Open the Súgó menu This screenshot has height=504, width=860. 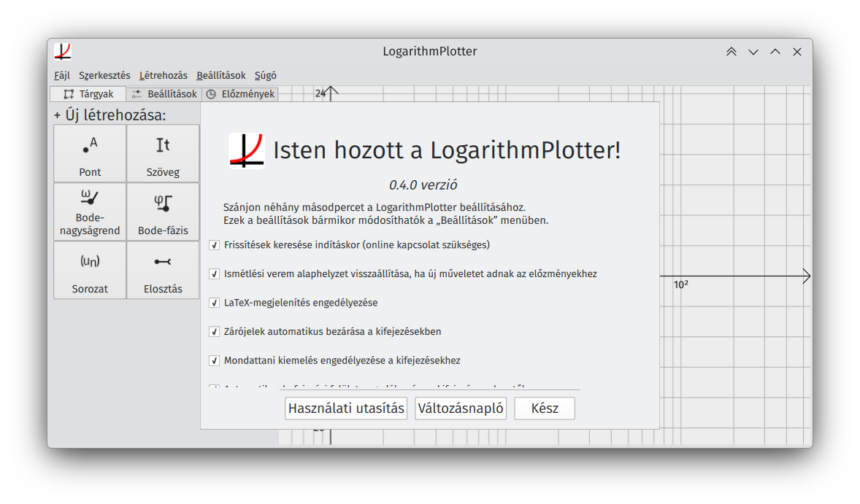pos(266,76)
